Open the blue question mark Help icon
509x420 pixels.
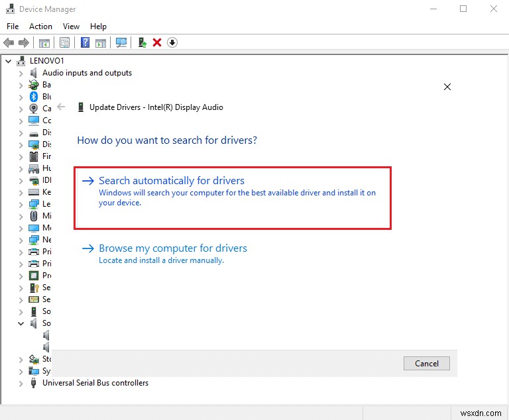click(x=85, y=42)
